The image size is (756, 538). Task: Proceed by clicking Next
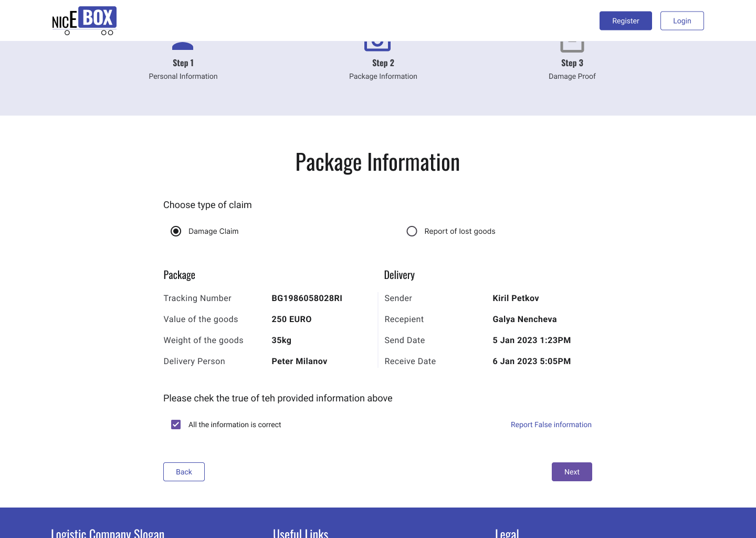572,472
